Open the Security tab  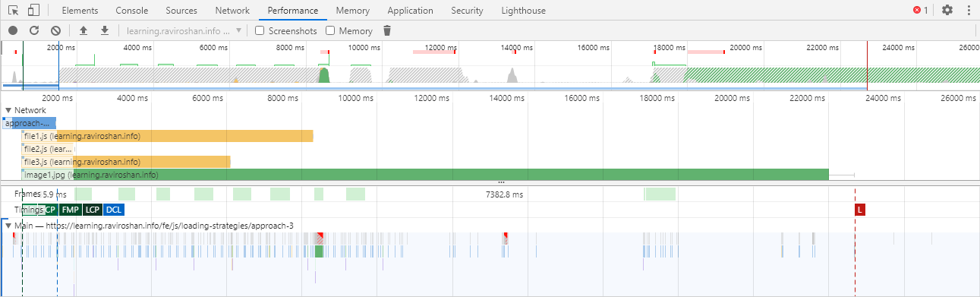467,11
